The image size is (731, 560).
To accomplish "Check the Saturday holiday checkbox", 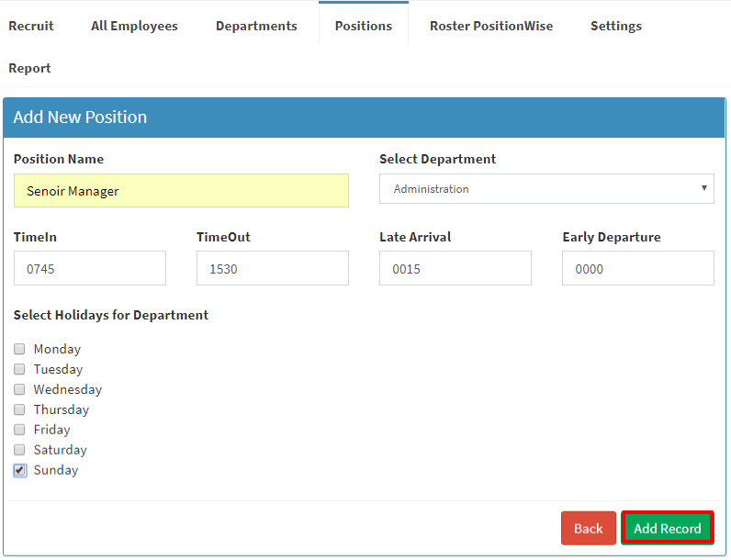I will tap(19, 450).
